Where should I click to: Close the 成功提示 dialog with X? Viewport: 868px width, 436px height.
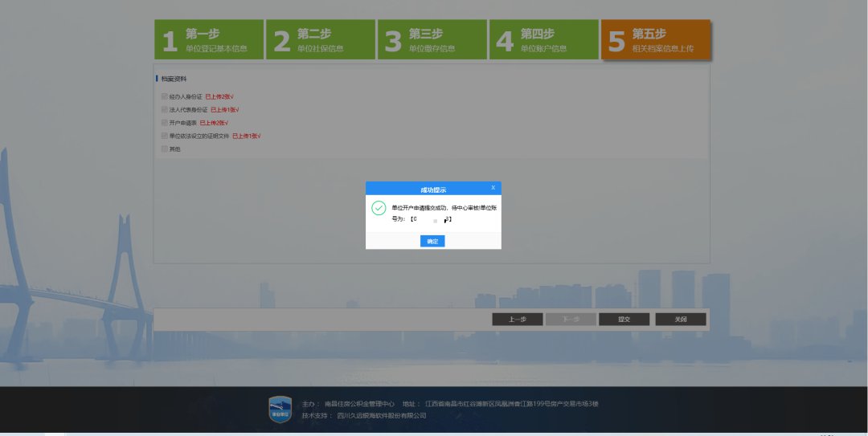pos(493,188)
